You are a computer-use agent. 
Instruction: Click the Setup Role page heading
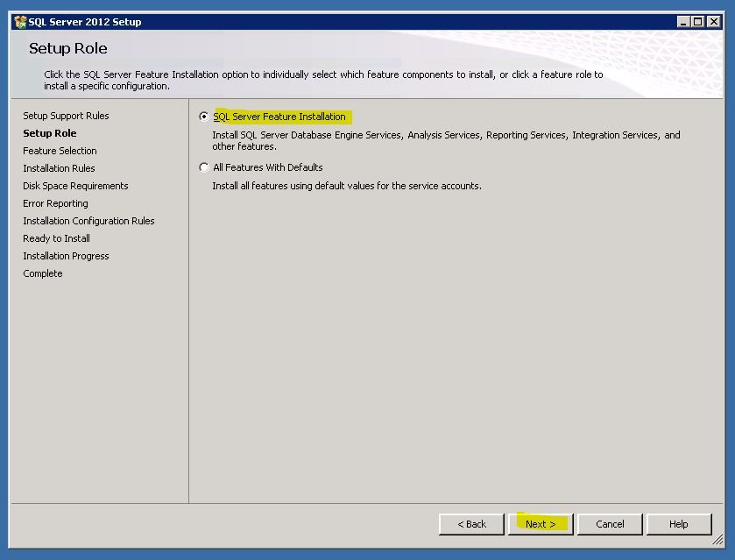(x=68, y=48)
